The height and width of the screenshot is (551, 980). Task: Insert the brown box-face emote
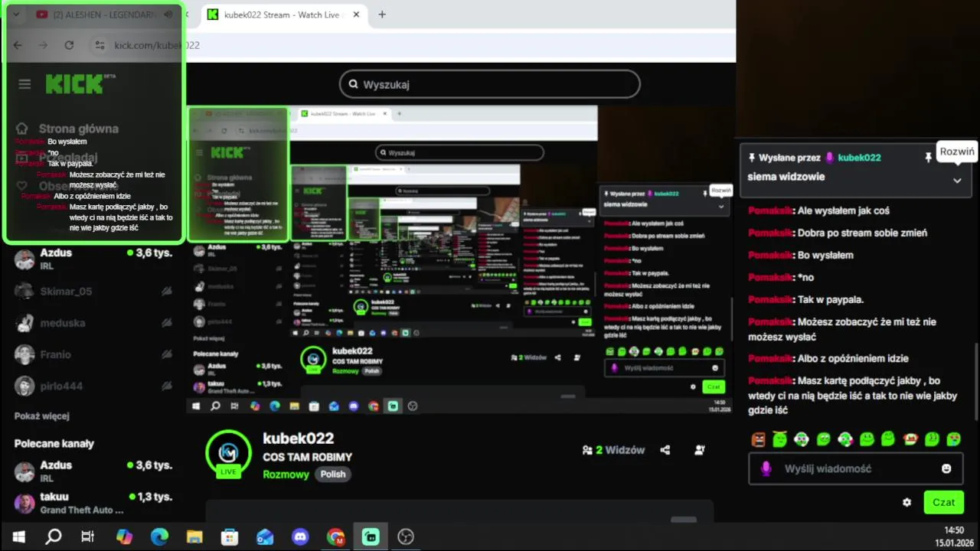(758, 439)
